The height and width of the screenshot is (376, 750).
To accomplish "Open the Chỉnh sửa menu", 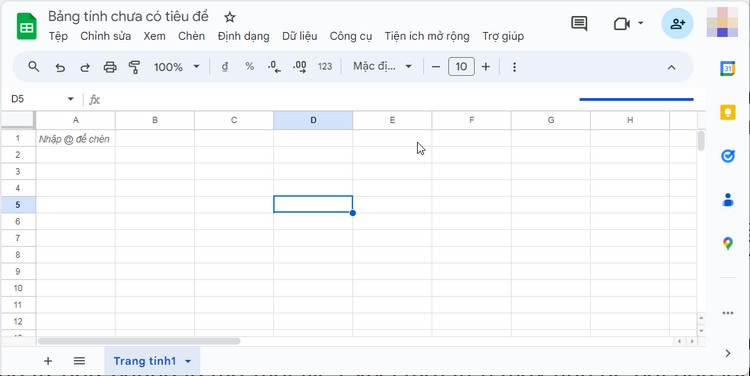I will 106,36.
